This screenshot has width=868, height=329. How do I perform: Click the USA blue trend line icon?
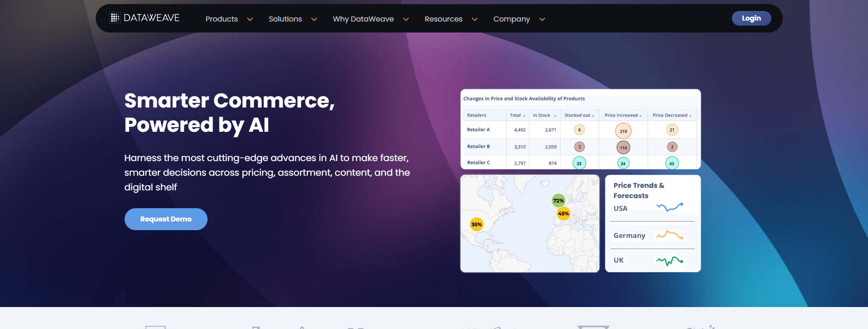point(669,207)
